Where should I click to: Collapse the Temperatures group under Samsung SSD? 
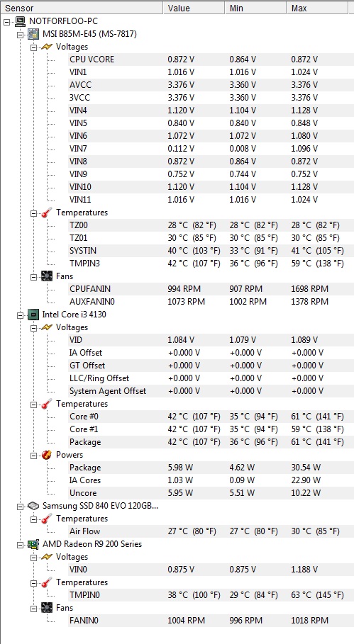(33, 519)
